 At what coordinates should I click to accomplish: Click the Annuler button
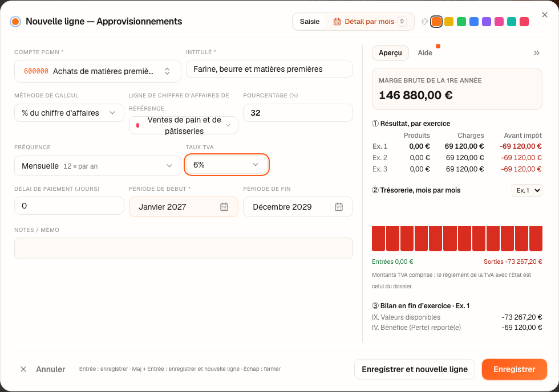[43, 369]
